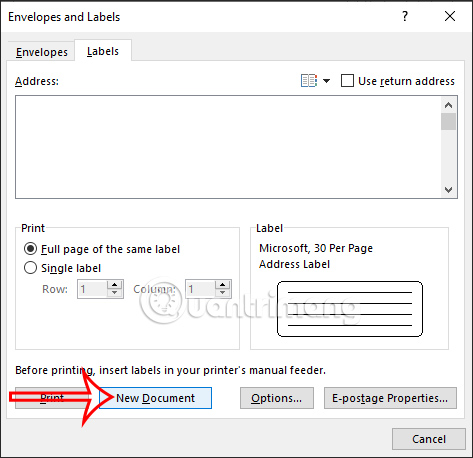The height and width of the screenshot is (458, 473).
Task: Open the address book icon
Action: 309,81
